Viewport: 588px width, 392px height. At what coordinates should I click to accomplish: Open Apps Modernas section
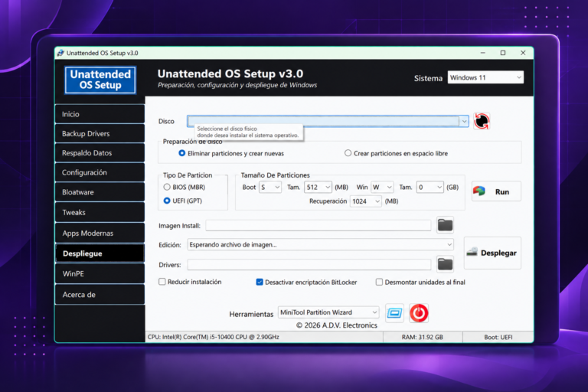100,233
